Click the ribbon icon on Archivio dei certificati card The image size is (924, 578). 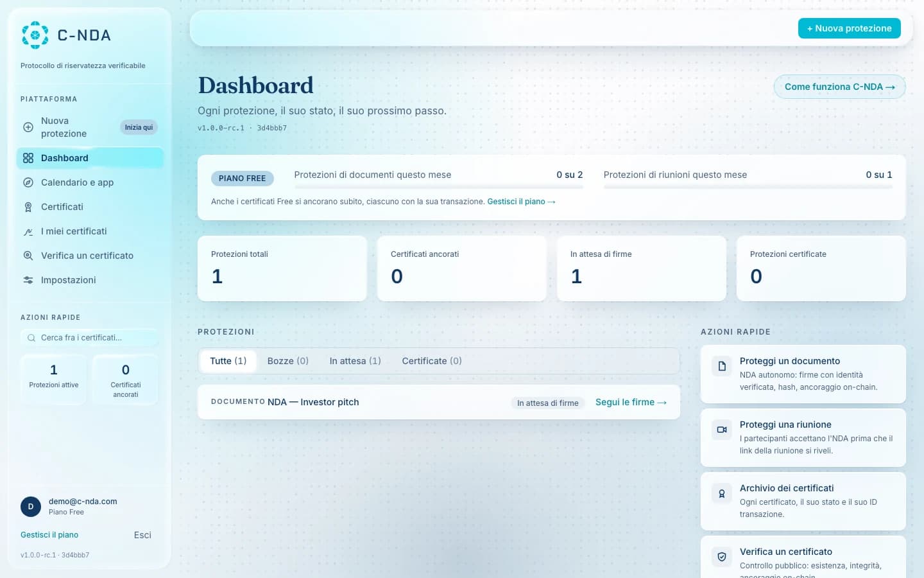coord(722,493)
